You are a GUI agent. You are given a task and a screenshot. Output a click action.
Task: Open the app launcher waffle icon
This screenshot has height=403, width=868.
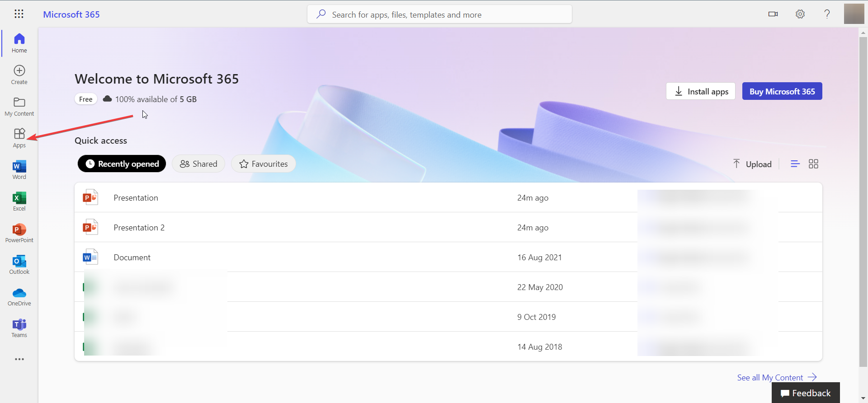click(x=19, y=14)
